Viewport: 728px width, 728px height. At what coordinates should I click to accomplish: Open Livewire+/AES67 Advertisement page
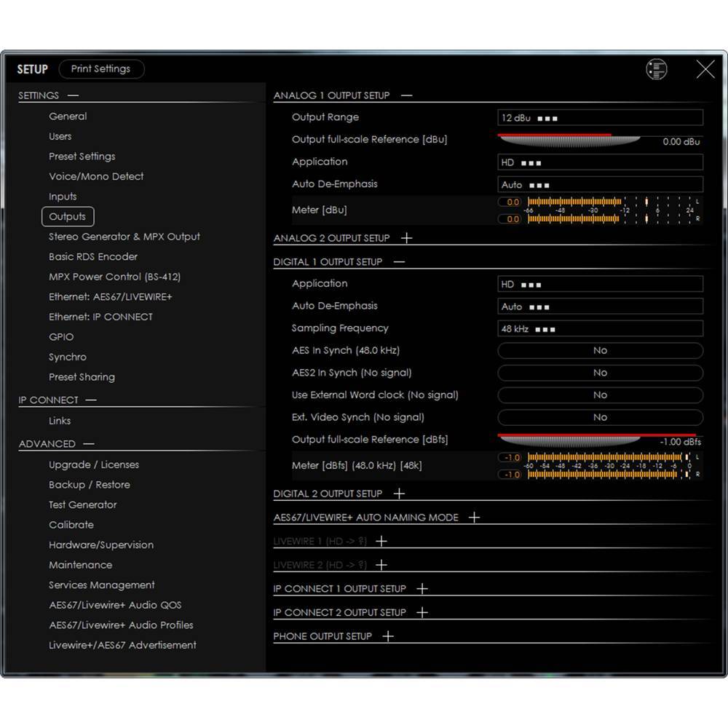point(122,645)
